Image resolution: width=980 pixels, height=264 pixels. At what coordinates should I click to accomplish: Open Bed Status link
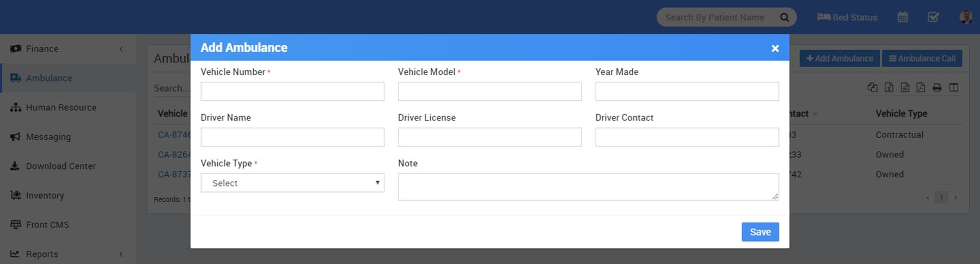click(x=847, y=17)
